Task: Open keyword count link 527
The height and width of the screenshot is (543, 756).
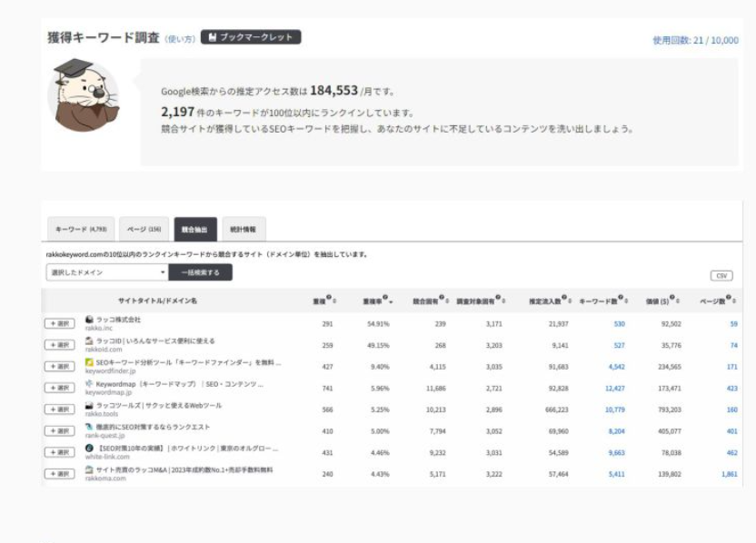Action: (x=619, y=345)
